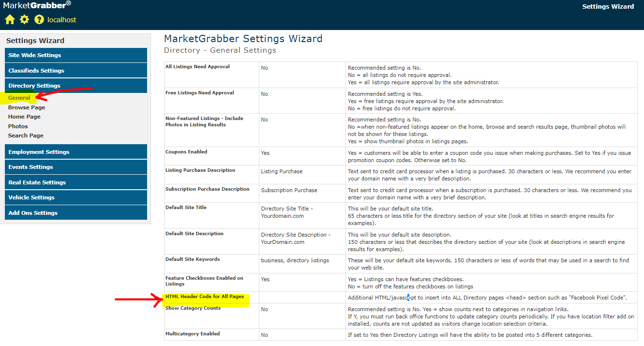
Task: Click Listing Purchase Description label
Action: [200, 170]
